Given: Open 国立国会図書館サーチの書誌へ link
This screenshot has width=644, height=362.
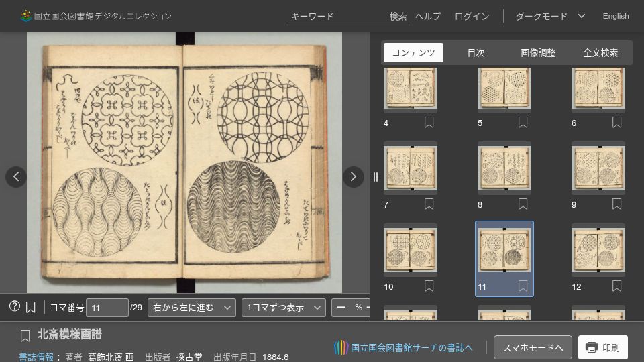Looking at the screenshot, I should tap(411, 348).
